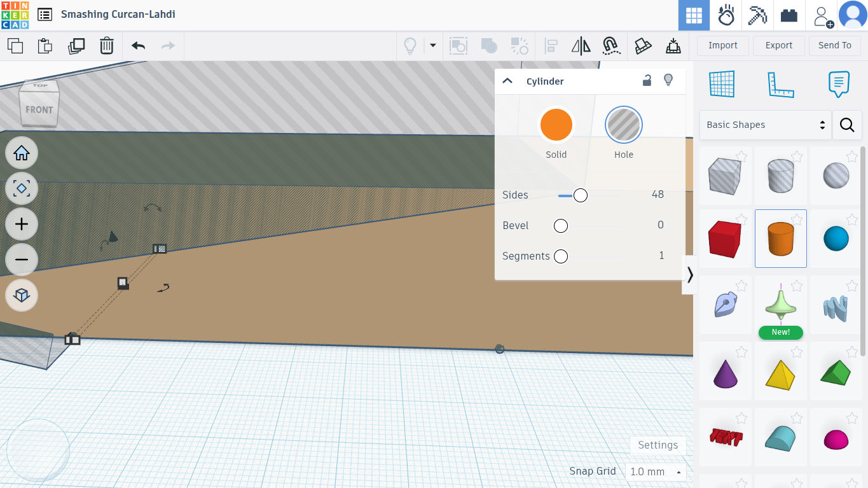
Task: Undo the last action
Action: click(138, 46)
